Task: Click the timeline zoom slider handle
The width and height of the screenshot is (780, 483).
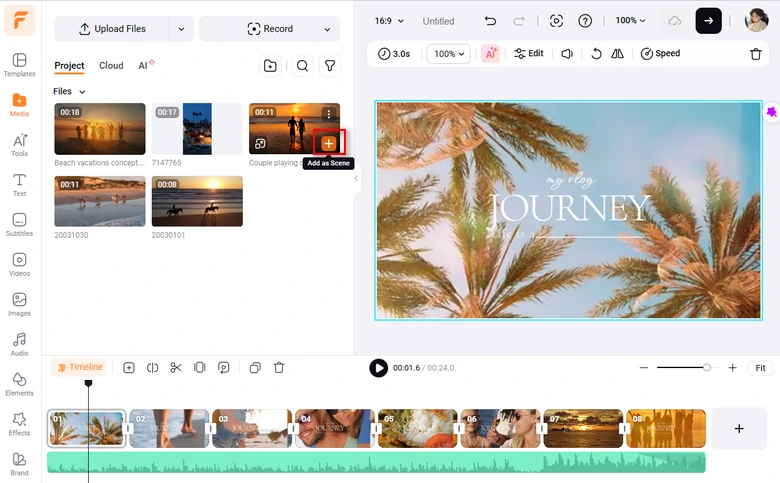Action: pos(707,368)
